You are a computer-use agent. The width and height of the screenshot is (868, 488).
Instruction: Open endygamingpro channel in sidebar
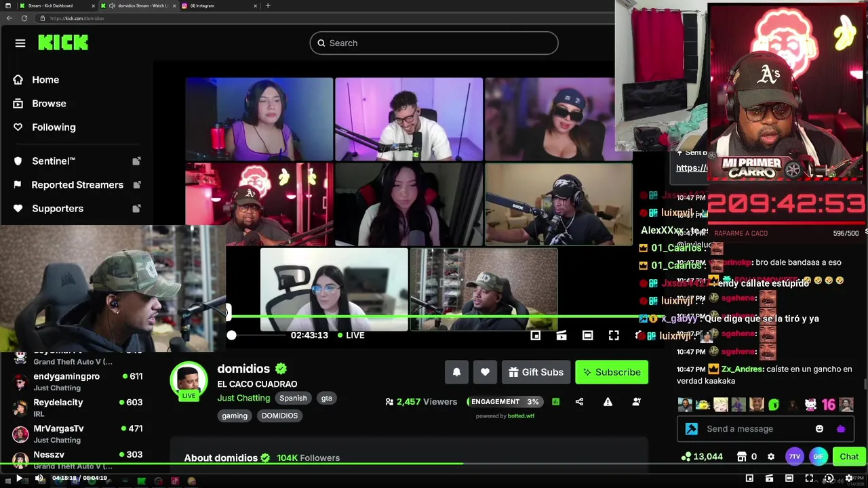click(77, 382)
